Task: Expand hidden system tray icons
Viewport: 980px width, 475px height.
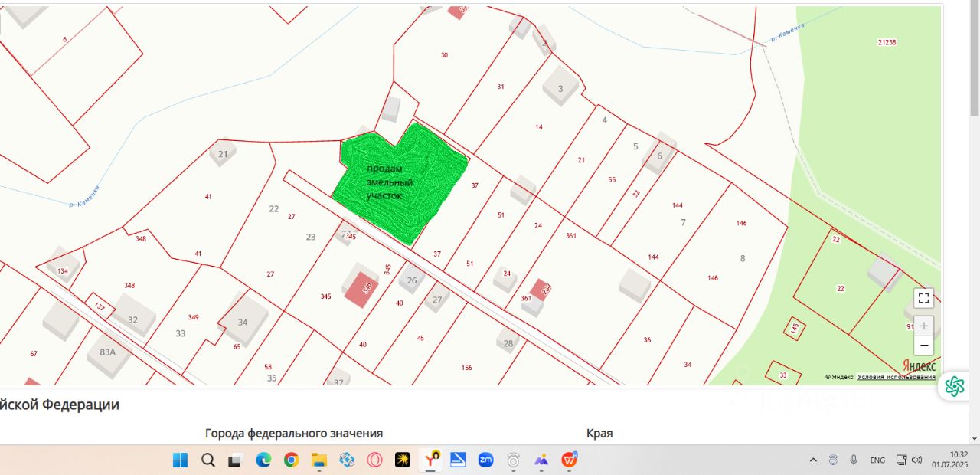Action: (x=813, y=460)
